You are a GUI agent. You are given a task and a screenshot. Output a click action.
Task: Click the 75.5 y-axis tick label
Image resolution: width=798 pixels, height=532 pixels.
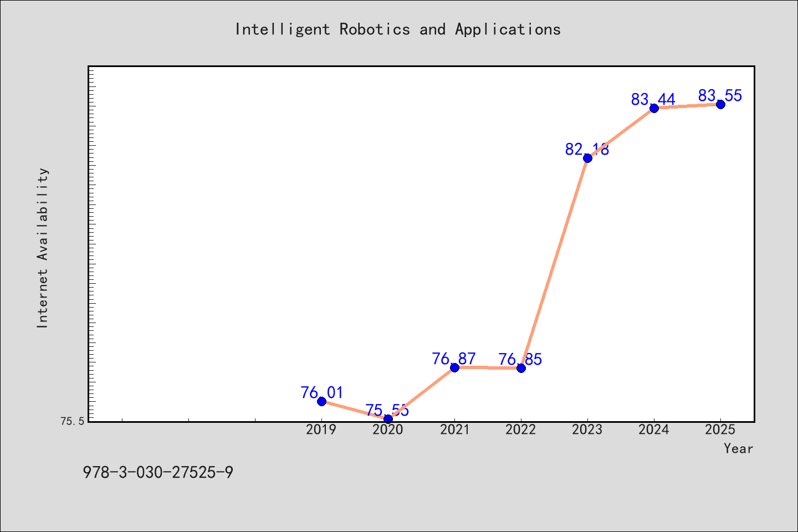[x=73, y=421]
